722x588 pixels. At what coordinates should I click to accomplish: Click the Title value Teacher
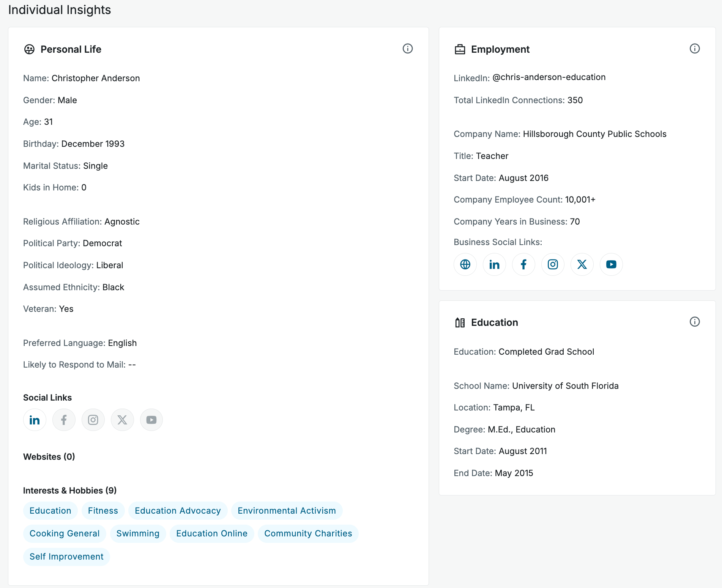[x=492, y=156]
